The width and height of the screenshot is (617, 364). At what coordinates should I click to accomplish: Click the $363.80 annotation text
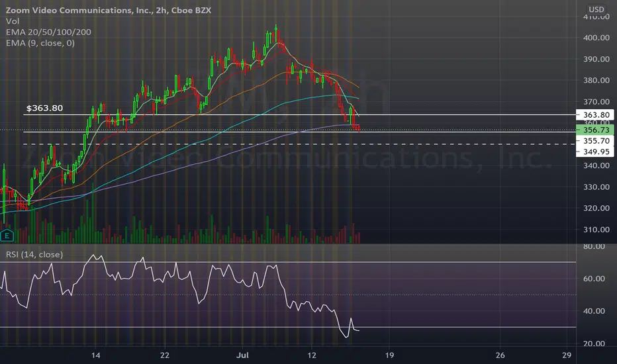44,108
